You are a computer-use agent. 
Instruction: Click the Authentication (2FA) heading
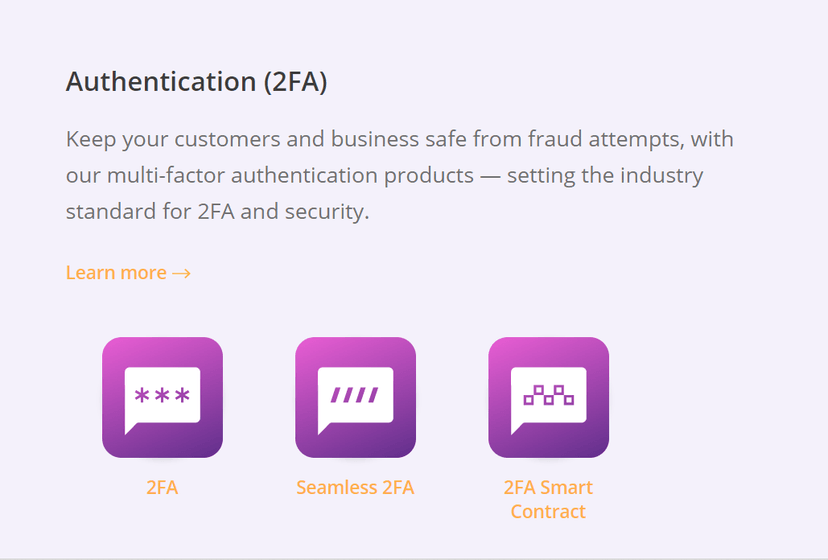196,82
